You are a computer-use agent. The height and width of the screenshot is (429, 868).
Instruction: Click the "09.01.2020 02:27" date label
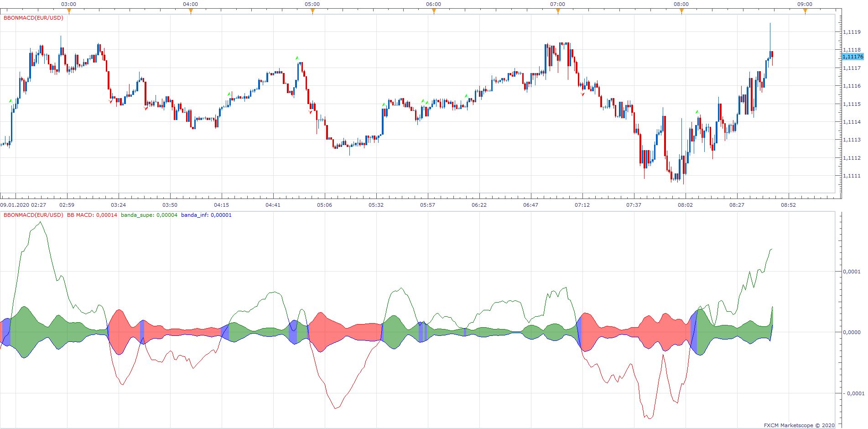point(23,205)
